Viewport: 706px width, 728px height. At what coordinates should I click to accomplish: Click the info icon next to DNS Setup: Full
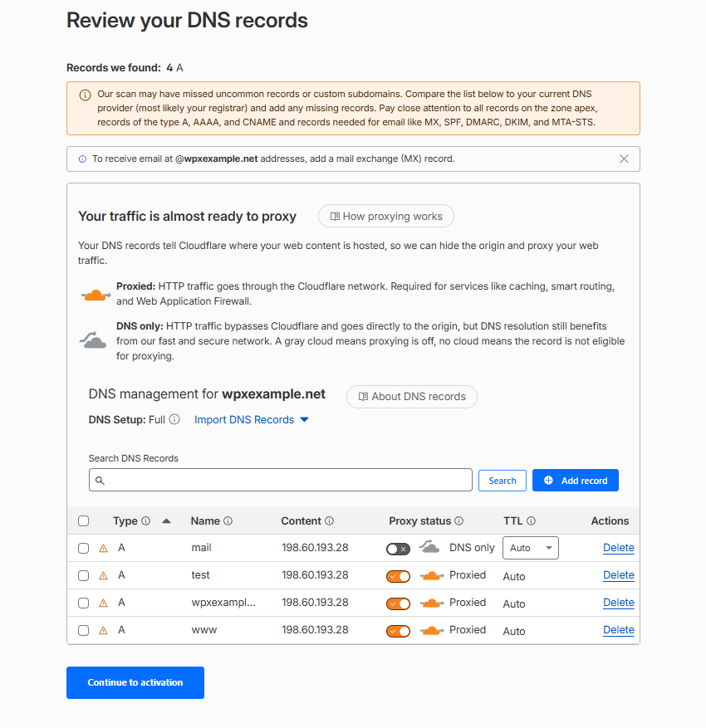click(174, 419)
